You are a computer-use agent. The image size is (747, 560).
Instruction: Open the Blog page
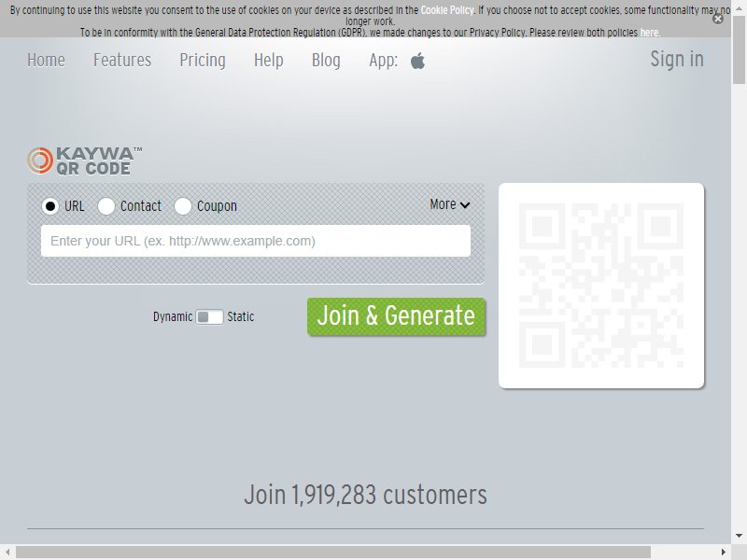click(326, 61)
